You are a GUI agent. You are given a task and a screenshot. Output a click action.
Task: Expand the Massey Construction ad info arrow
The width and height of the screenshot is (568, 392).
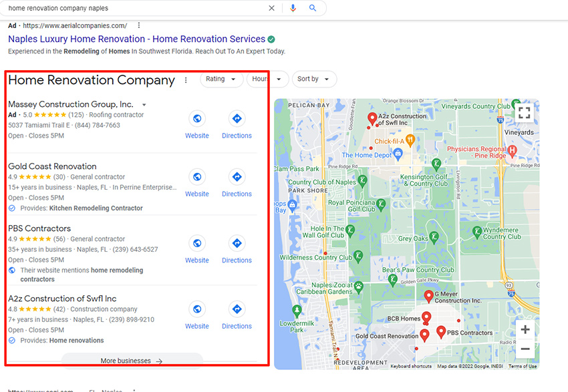click(144, 105)
